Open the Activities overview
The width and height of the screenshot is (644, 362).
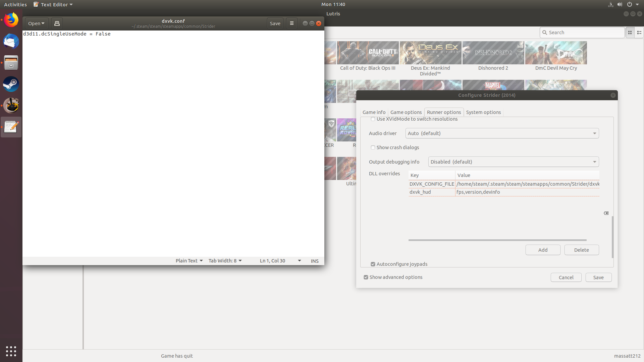15,4
